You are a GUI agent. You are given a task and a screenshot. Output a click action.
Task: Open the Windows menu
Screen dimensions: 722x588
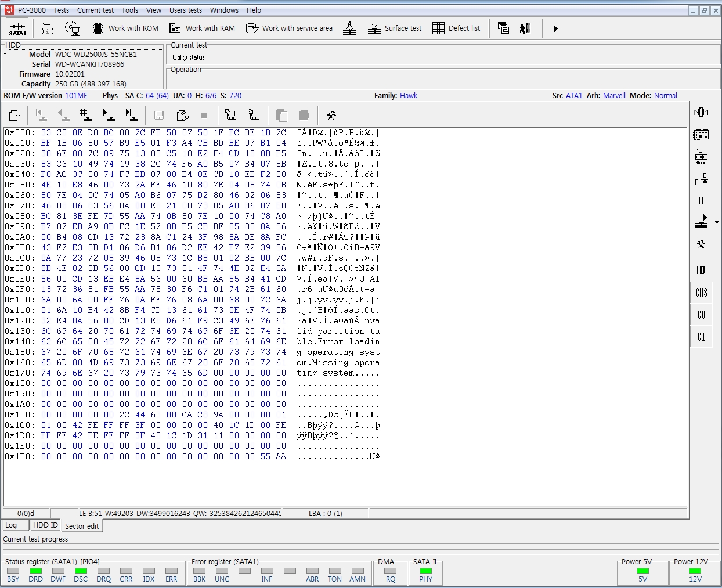point(224,10)
